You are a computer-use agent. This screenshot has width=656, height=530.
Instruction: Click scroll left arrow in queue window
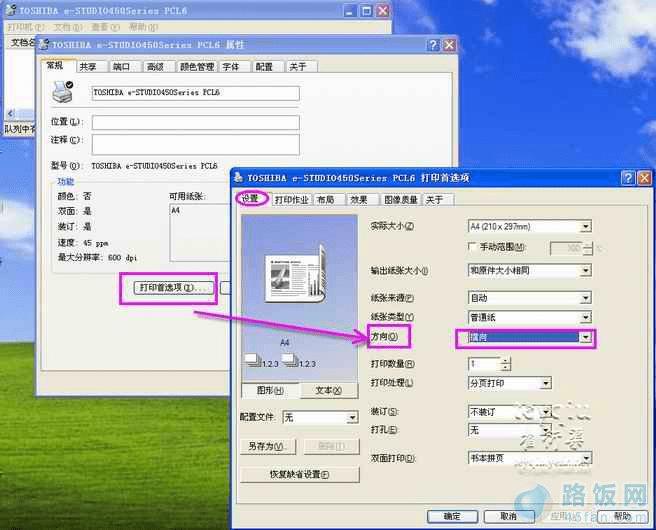pyautogui.click(x=11, y=113)
